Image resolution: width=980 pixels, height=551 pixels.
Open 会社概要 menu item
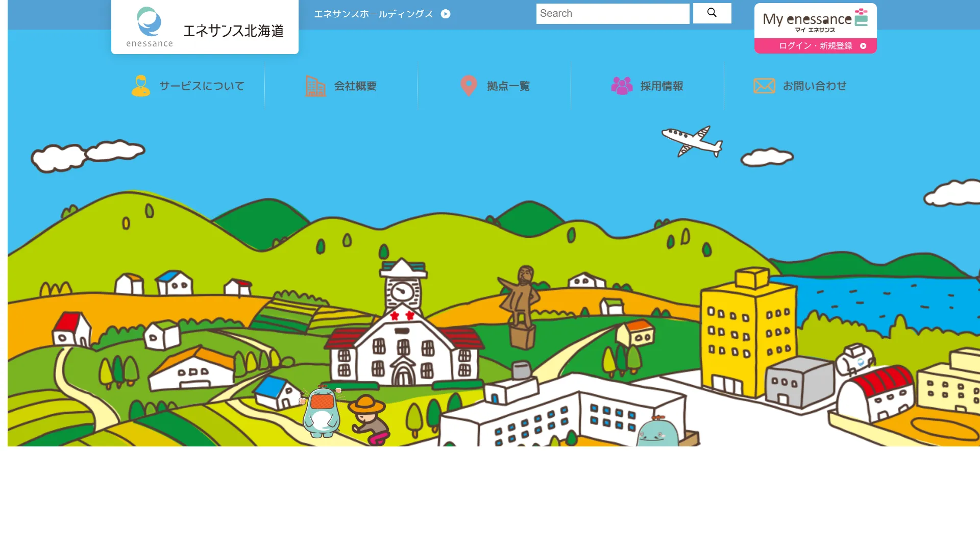[x=341, y=86]
